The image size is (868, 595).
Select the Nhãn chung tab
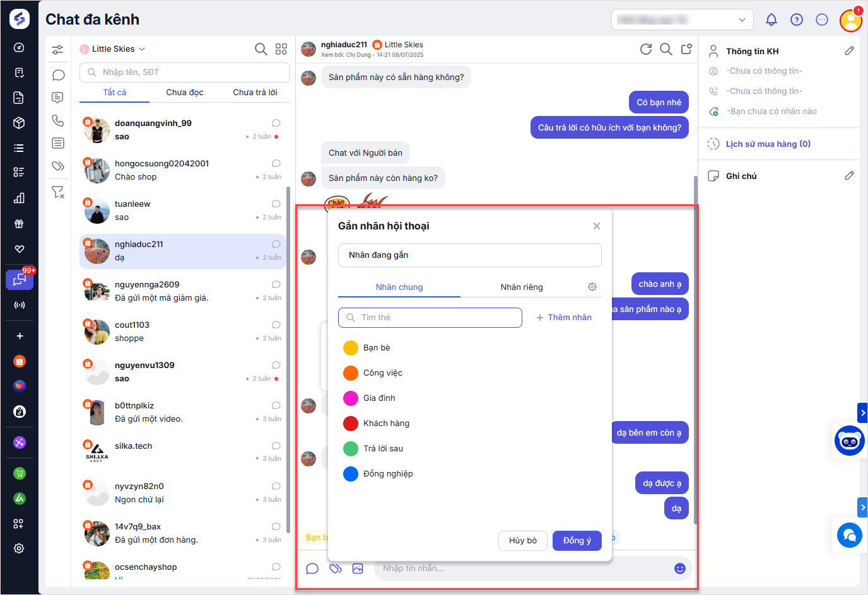399,287
